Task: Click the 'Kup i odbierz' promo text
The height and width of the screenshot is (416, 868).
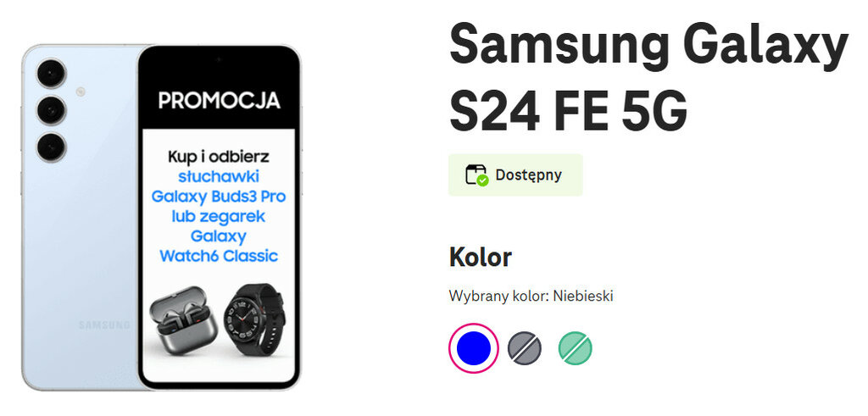Action: [219, 158]
